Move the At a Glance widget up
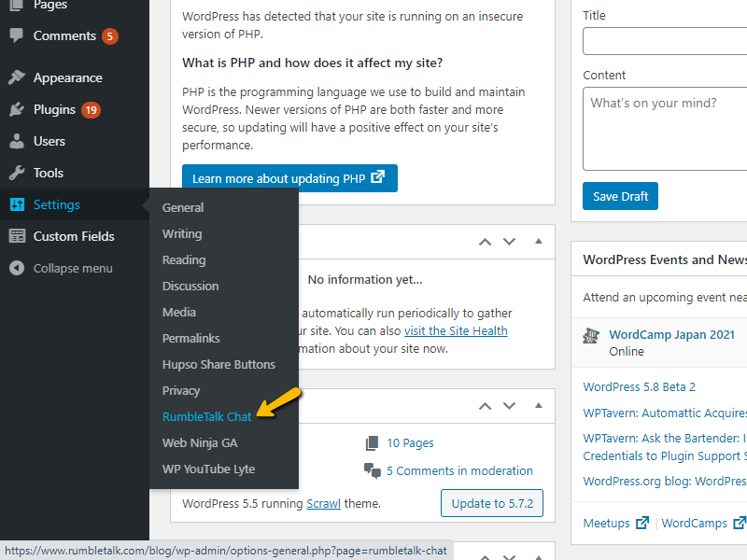747x560 pixels. point(485,406)
